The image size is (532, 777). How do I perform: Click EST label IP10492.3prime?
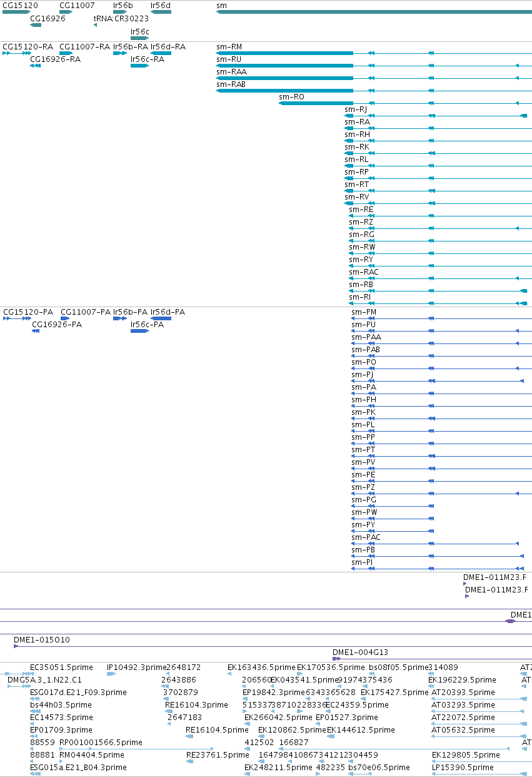pos(137,668)
